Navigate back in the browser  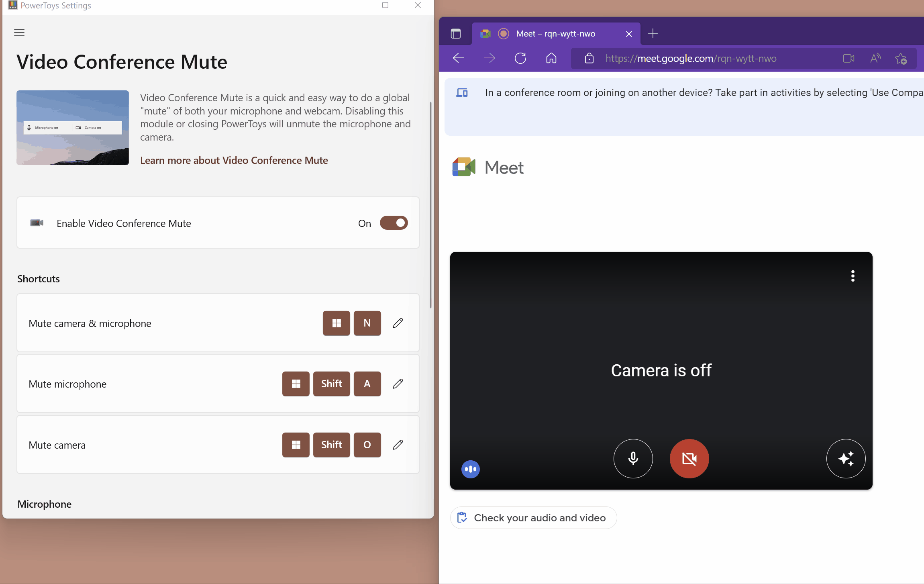coord(459,58)
